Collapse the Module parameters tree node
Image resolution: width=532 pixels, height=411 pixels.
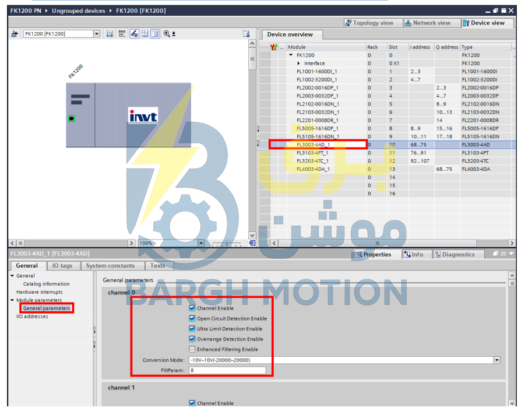13,300
